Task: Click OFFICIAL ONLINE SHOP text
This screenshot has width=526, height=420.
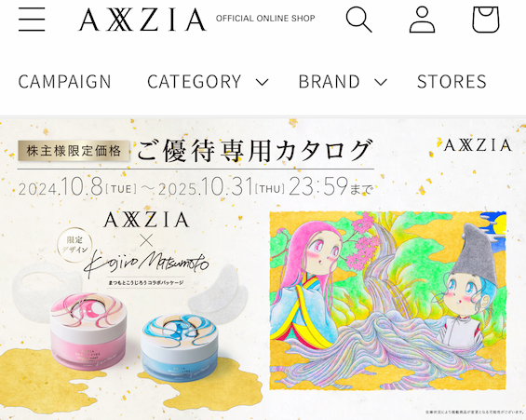Action: tap(265, 19)
